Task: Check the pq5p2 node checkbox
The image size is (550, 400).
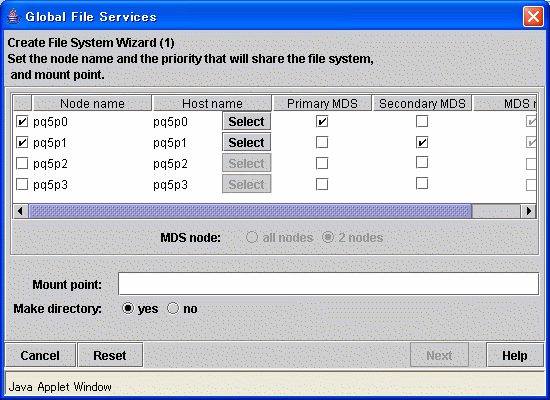Action: (22, 164)
